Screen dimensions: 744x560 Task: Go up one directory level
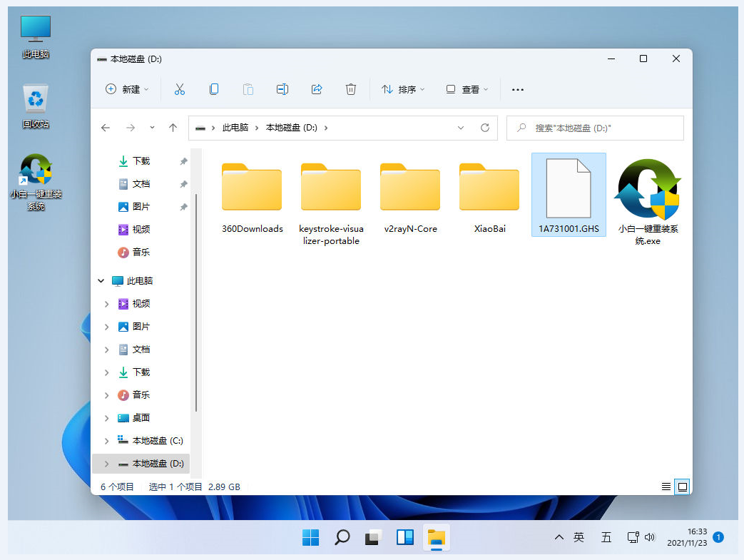173,128
